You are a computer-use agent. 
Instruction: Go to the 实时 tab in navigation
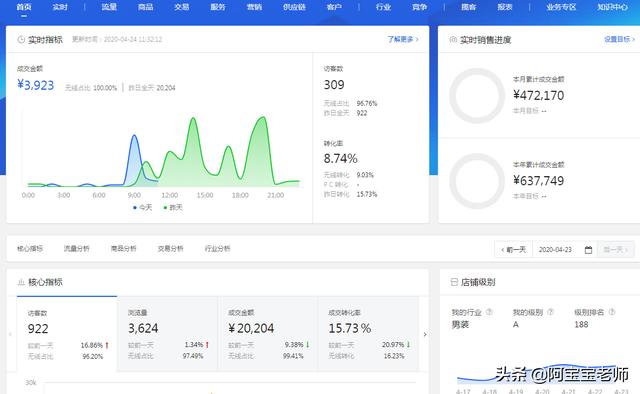click(x=60, y=7)
